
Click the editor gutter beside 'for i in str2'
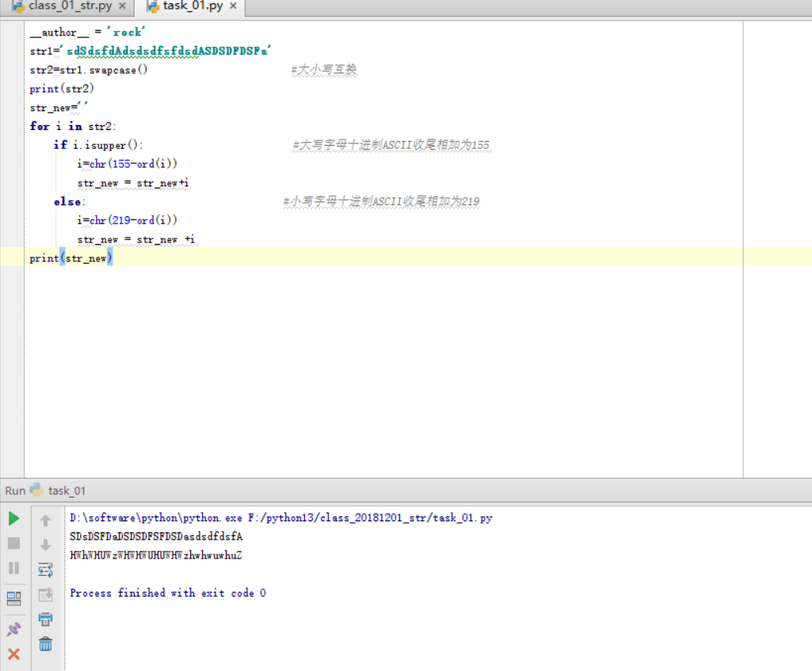12,126
